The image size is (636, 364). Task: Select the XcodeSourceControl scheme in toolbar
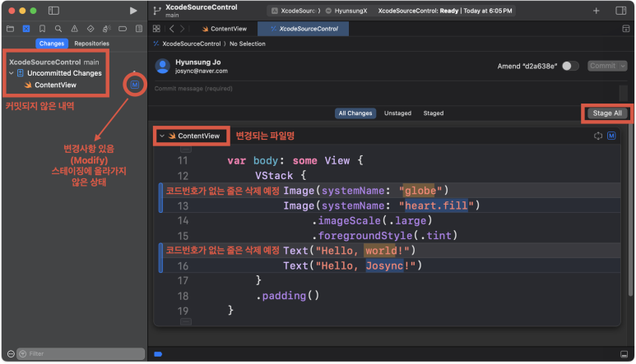(x=295, y=11)
